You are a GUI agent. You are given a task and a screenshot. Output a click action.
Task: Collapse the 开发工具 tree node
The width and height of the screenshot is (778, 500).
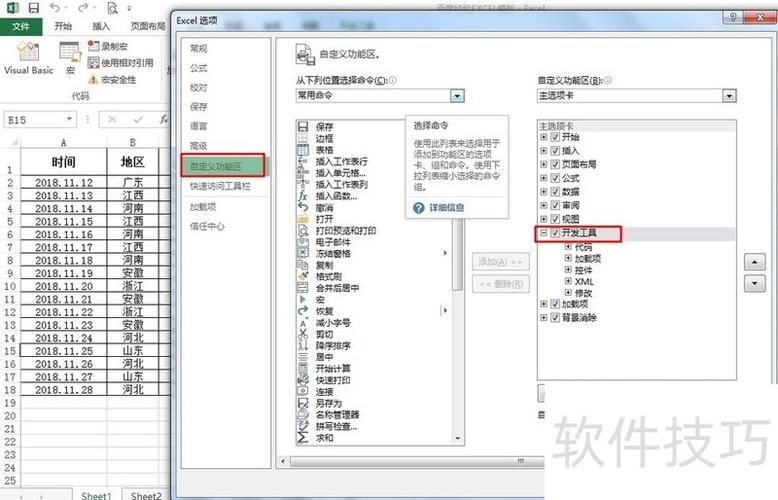(x=543, y=233)
